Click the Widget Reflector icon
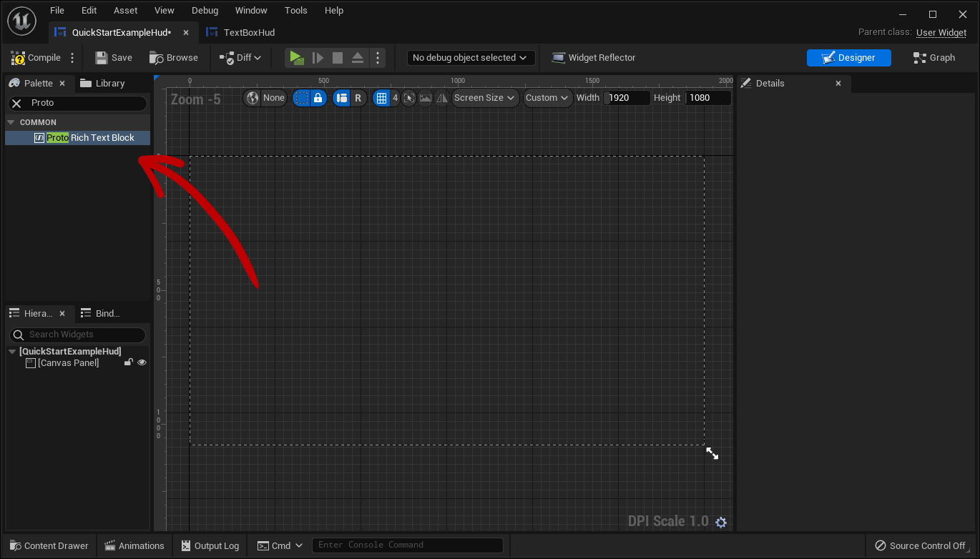This screenshot has width=980, height=559. (558, 58)
